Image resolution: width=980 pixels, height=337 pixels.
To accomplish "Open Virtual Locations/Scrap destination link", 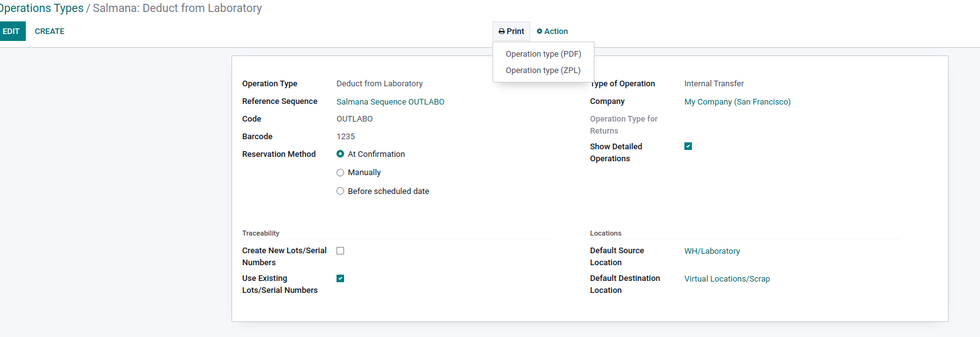I will tap(727, 279).
